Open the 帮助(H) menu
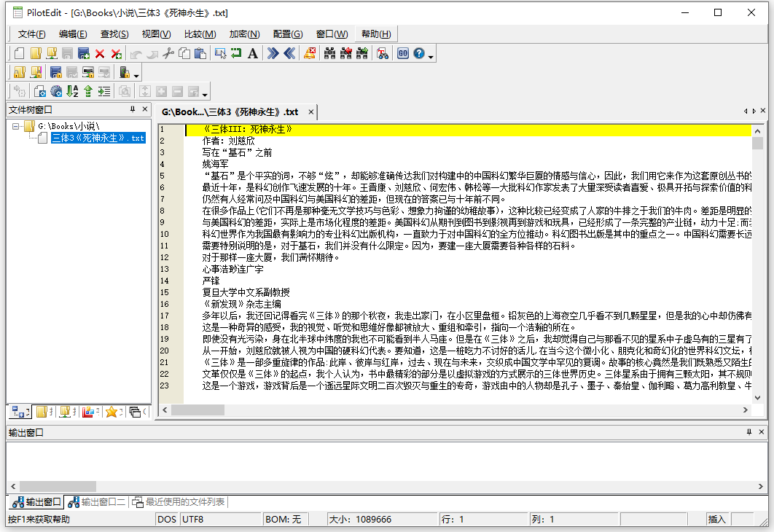774x532 pixels. pos(376,34)
